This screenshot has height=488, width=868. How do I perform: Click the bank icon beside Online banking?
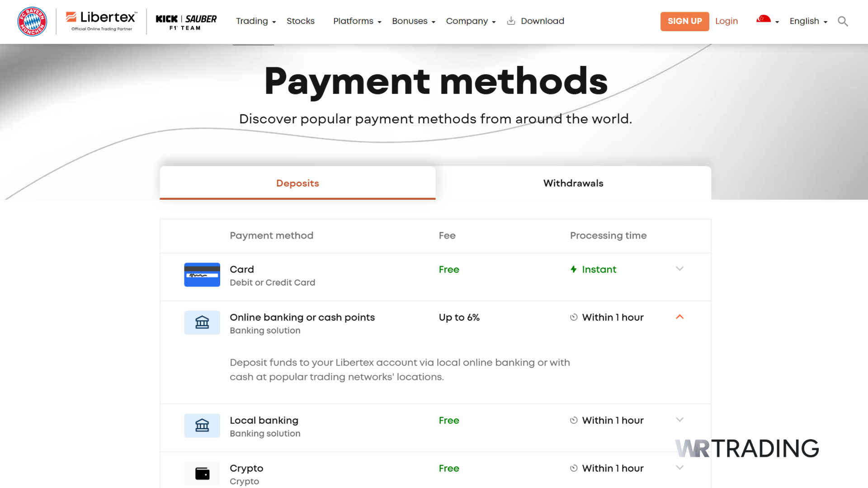[202, 323]
